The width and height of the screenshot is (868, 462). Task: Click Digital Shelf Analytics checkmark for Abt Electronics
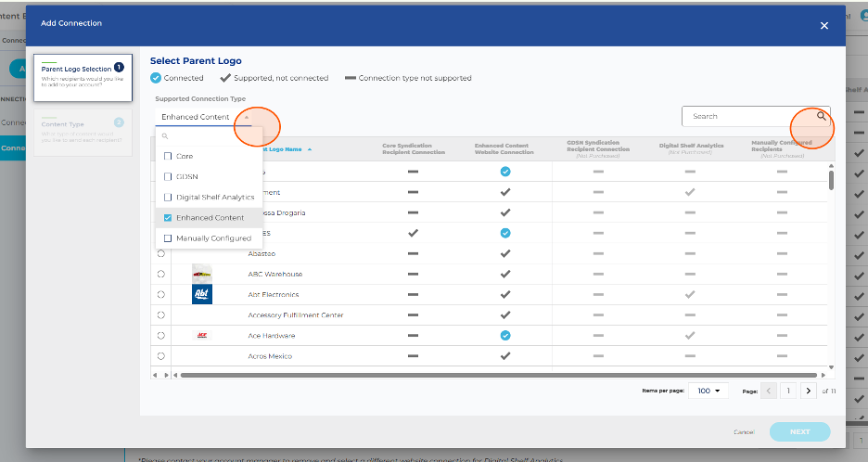pos(690,295)
